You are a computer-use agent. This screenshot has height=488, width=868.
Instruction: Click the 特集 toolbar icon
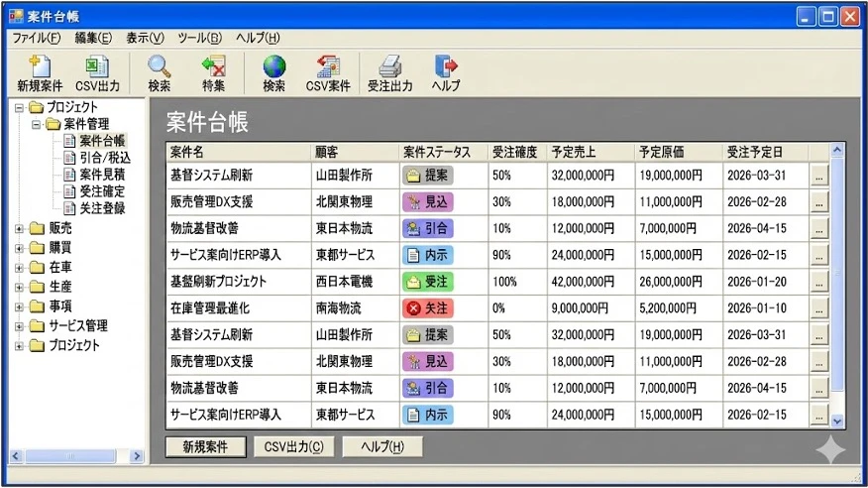pyautogui.click(x=214, y=72)
